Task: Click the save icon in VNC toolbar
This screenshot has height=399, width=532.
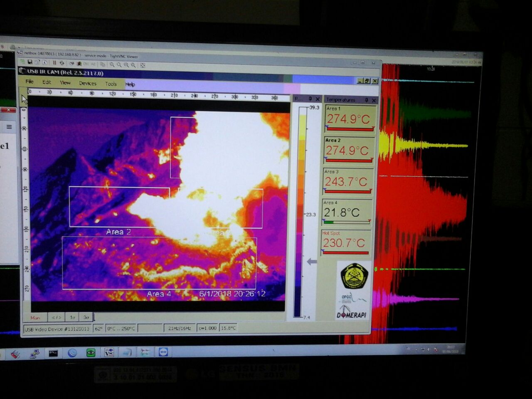Action: point(30,62)
